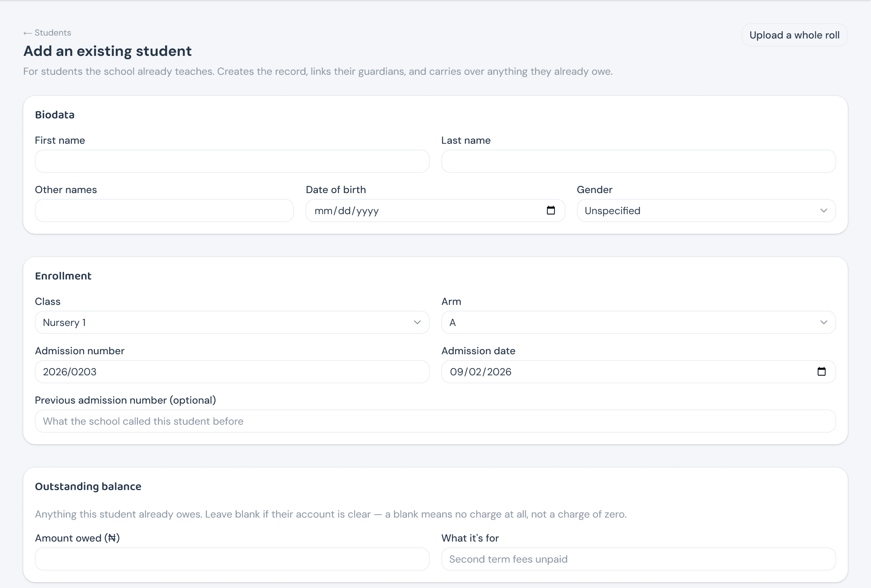Click the Admission number field 2026/0203
871x588 pixels.
pyautogui.click(x=232, y=372)
